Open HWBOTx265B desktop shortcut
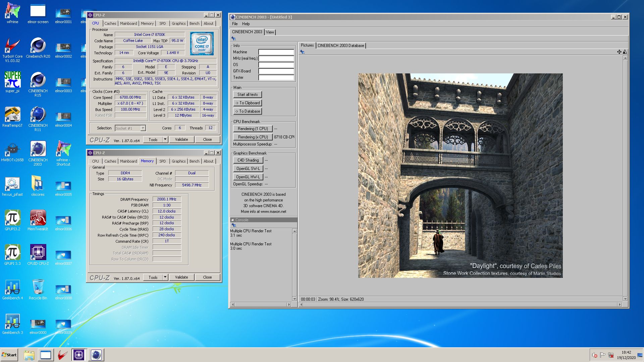Screen dimensions: 644x362 pos(12,152)
